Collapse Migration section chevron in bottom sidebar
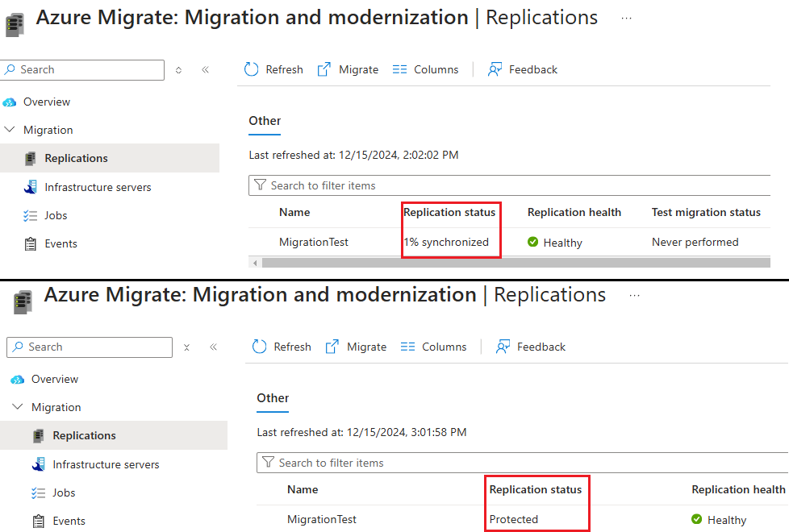 17,407
